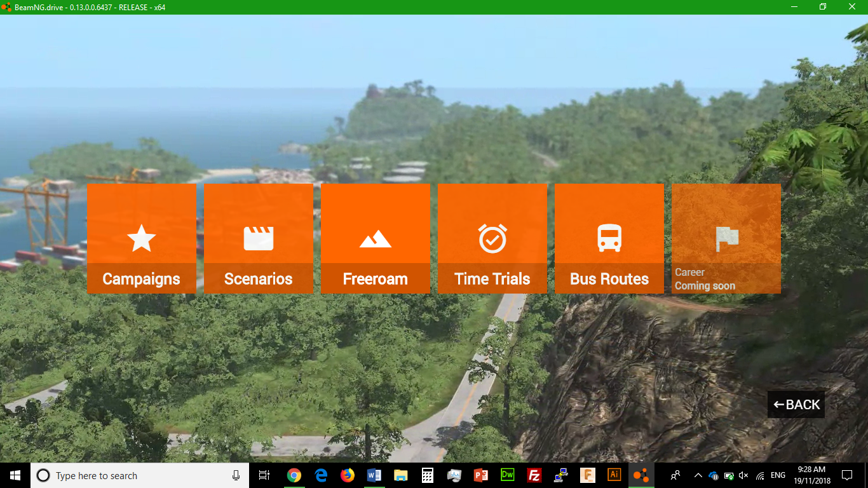868x488 pixels.
Task: Click the Career Coming soon flag tile
Action: tap(726, 238)
